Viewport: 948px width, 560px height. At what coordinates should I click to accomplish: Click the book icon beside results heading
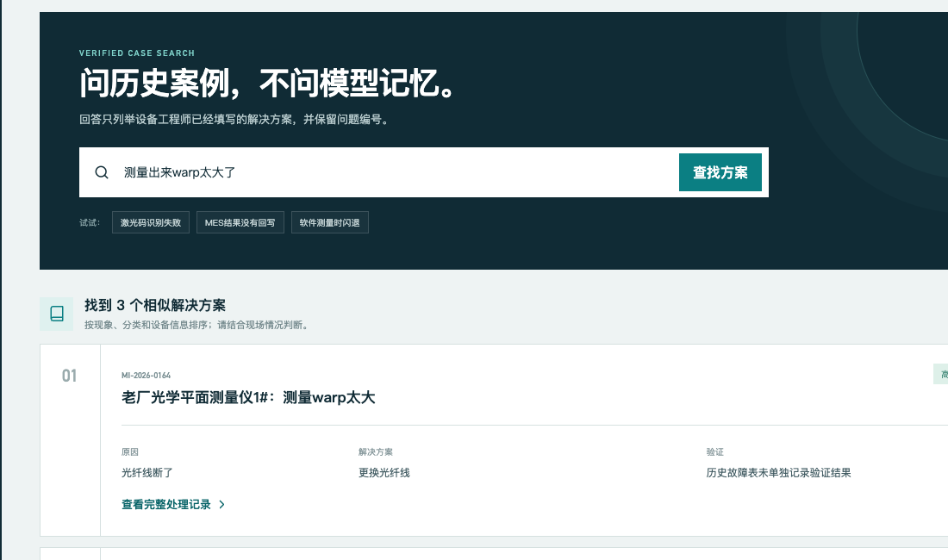pos(57,314)
